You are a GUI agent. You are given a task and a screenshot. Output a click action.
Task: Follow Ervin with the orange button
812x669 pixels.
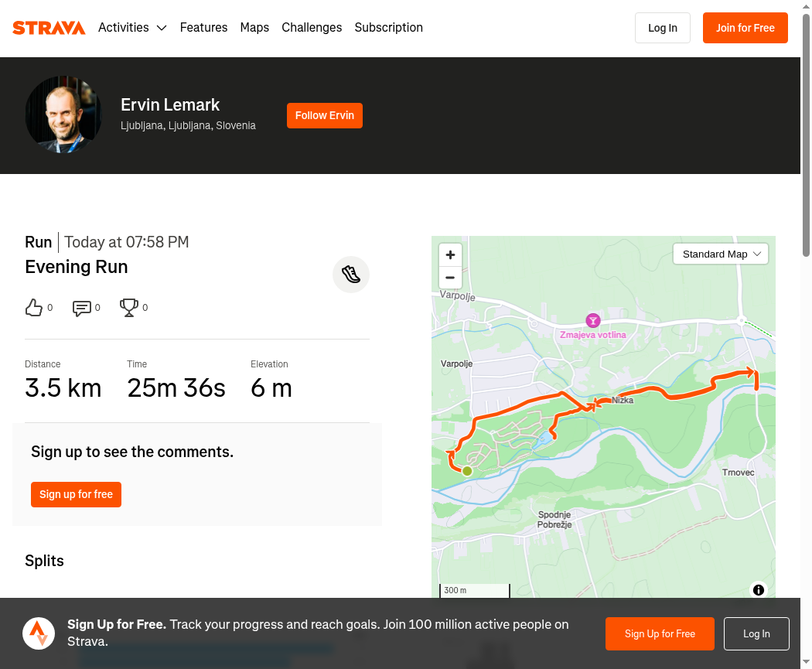(x=325, y=115)
